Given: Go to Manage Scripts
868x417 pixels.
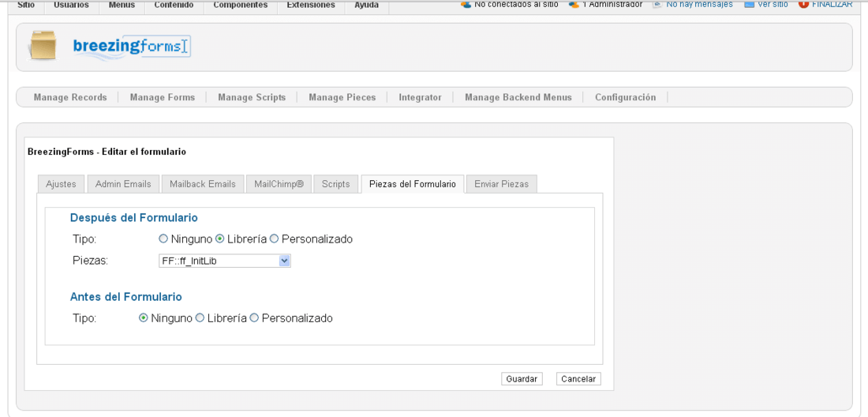Looking at the screenshot, I should click(x=252, y=97).
